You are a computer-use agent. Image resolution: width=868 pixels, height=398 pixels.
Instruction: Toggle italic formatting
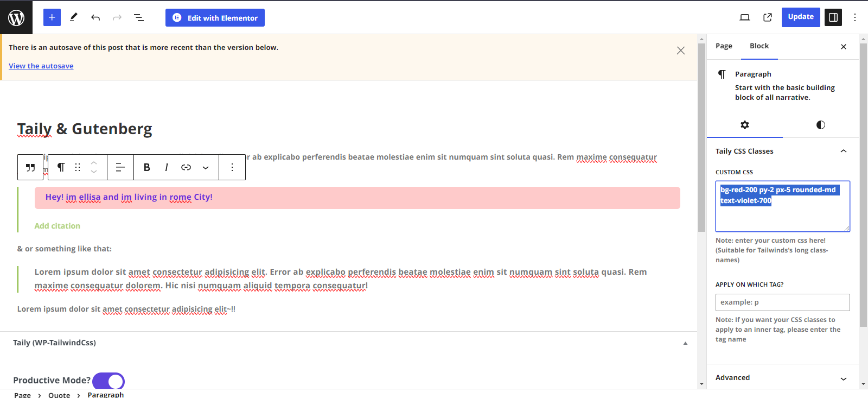point(166,167)
